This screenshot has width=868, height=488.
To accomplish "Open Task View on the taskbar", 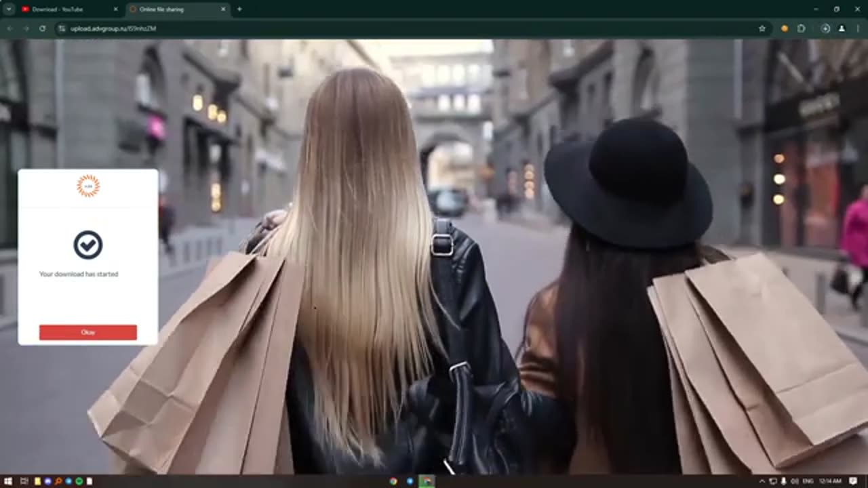I will 24,481.
